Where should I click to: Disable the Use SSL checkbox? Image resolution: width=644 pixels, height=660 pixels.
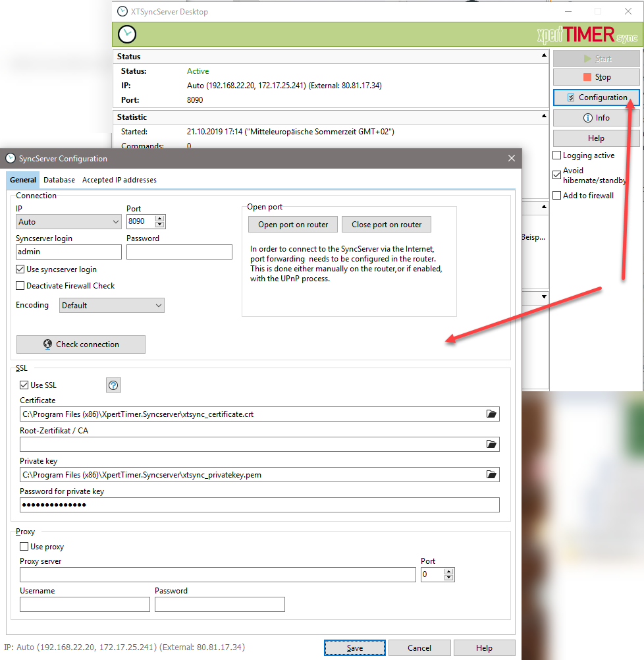pyautogui.click(x=24, y=385)
